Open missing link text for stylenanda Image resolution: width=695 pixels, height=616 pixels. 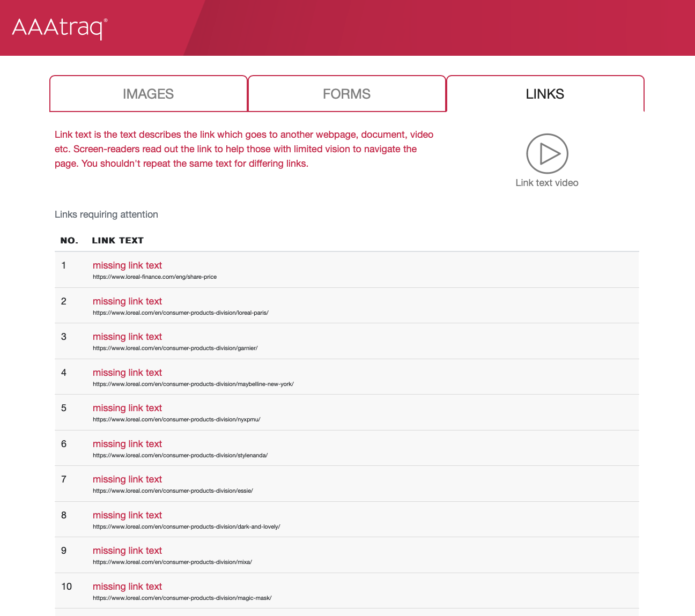127,444
